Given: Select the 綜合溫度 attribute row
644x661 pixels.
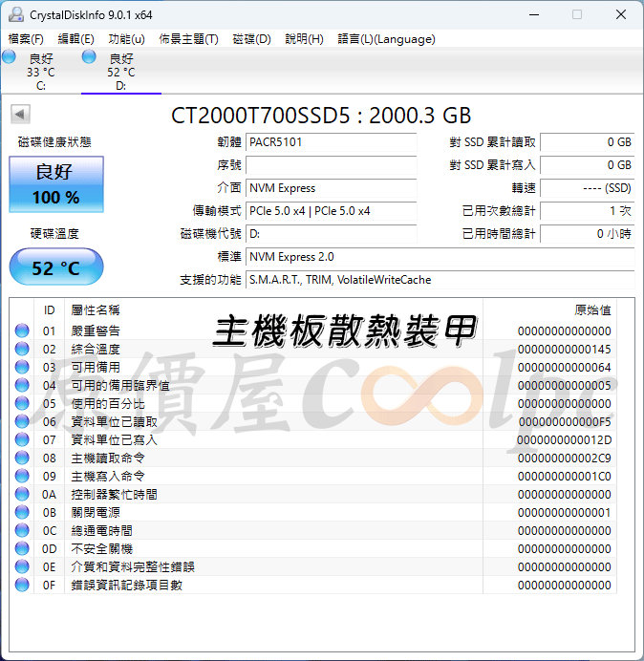Looking at the screenshot, I should pyautogui.click(x=313, y=349).
